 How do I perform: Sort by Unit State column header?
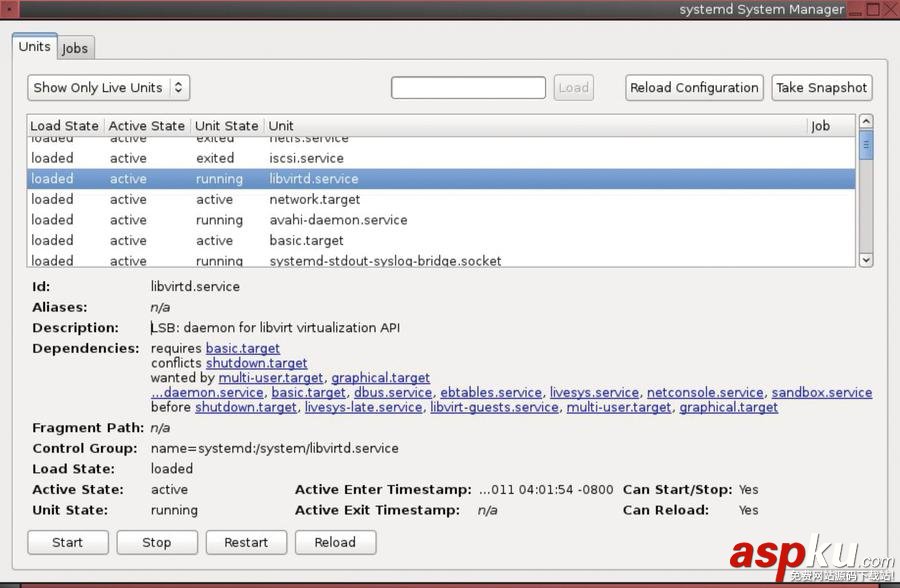pyautogui.click(x=227, y=126)
